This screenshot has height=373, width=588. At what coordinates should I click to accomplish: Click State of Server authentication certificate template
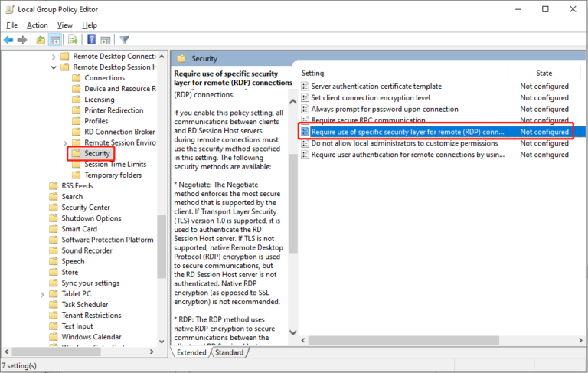coord(544,87)
